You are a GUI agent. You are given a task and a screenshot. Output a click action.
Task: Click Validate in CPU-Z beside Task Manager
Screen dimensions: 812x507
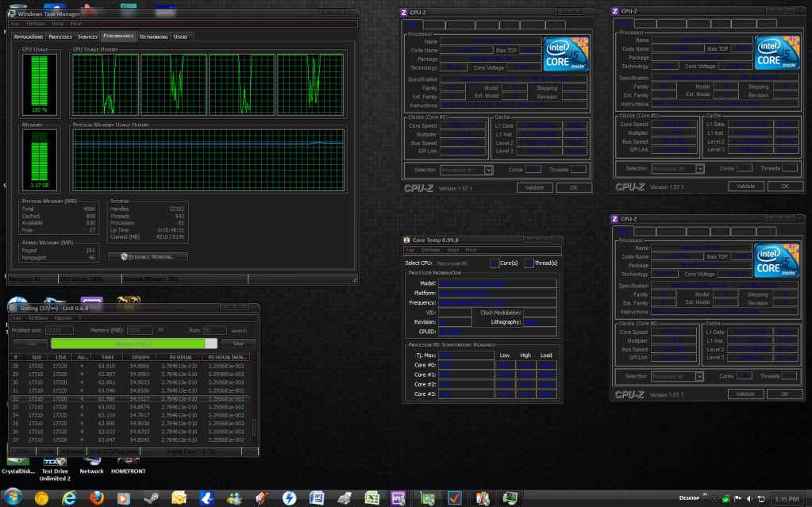(534, 187)
